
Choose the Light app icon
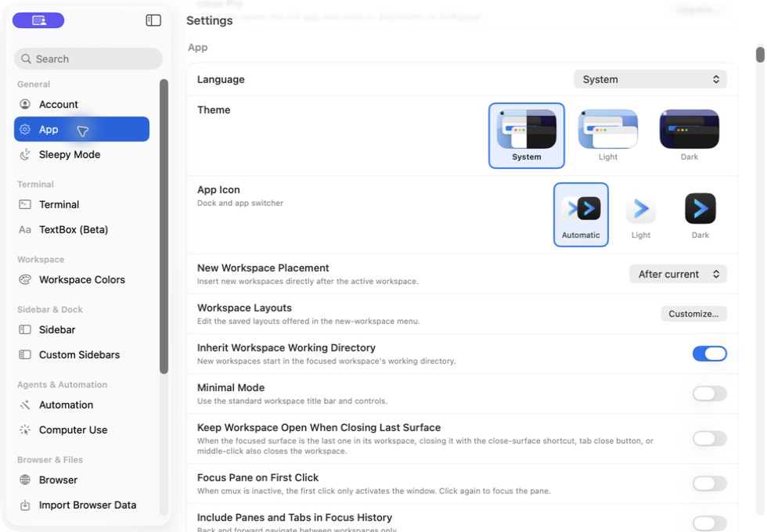640,214
